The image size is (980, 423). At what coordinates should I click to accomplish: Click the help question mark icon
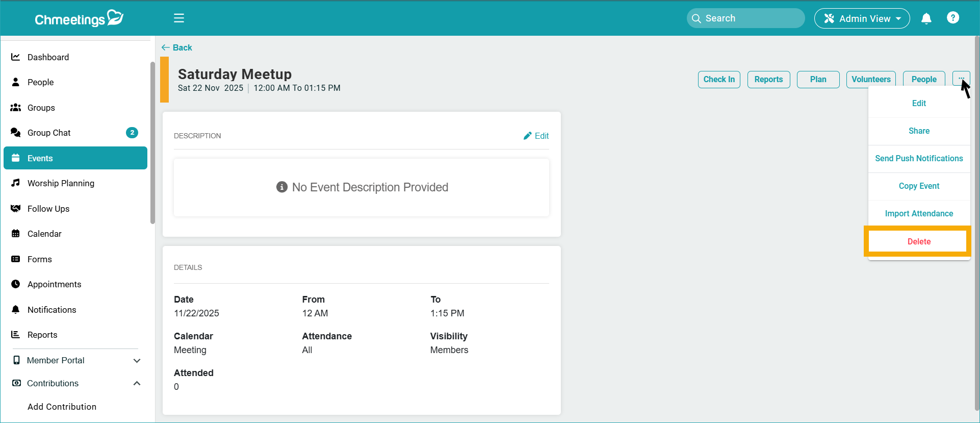[x=952, y=18]
